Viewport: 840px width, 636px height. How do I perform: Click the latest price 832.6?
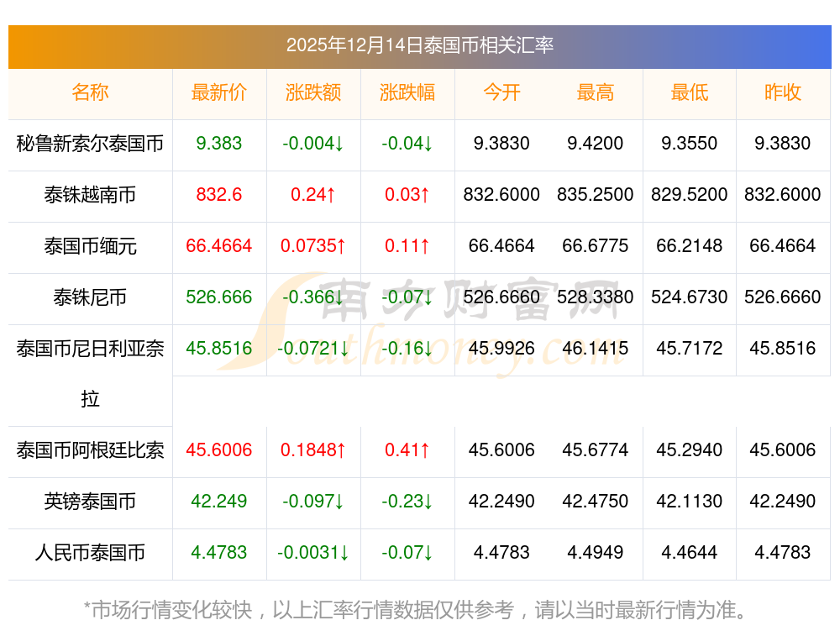(219, 194)
